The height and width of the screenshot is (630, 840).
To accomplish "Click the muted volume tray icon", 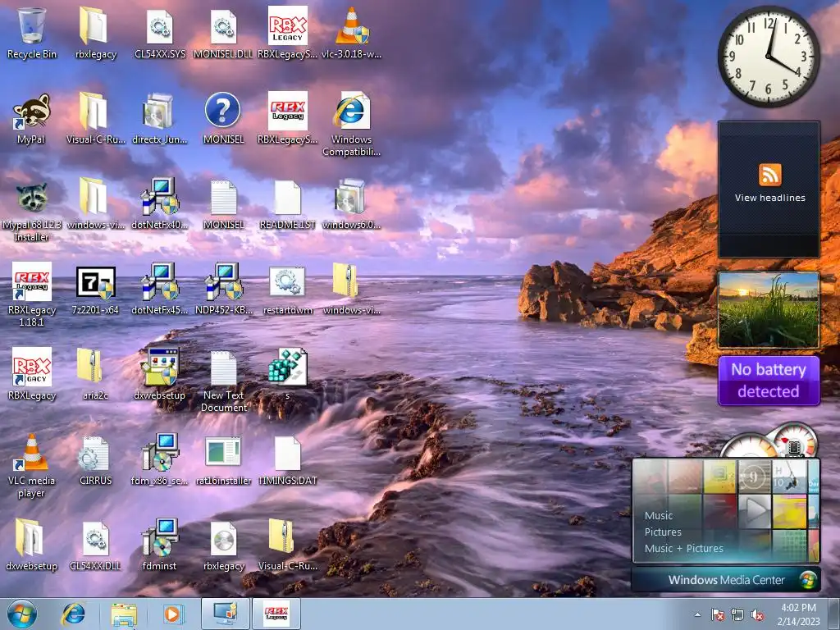I will (x=757, y=614).
